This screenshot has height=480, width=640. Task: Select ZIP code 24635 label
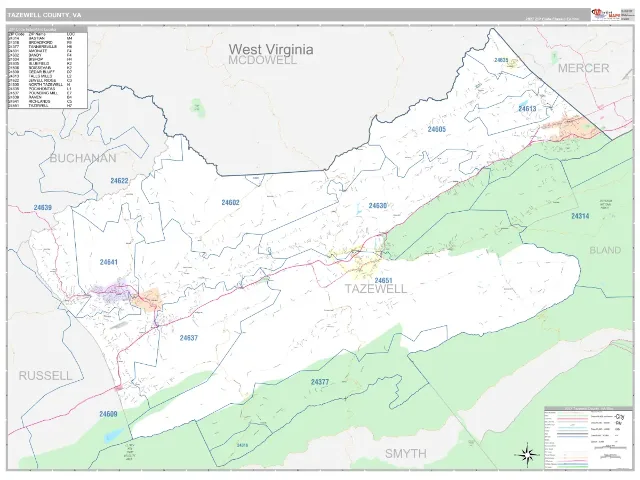(x=501, y=60)
